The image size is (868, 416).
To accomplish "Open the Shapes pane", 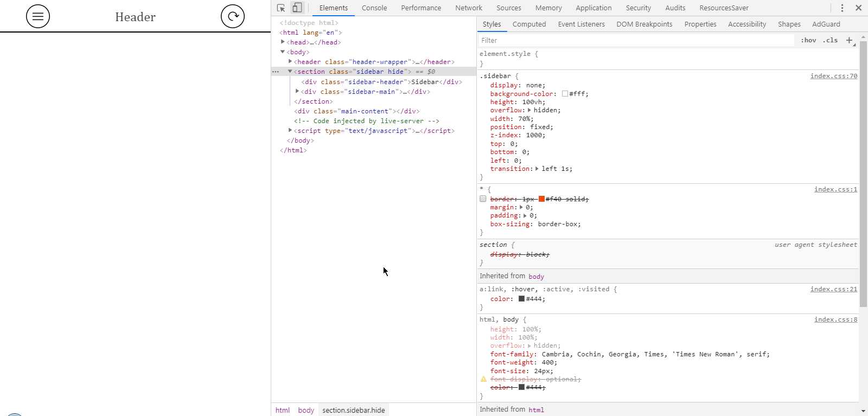I will tap(789, 24).
